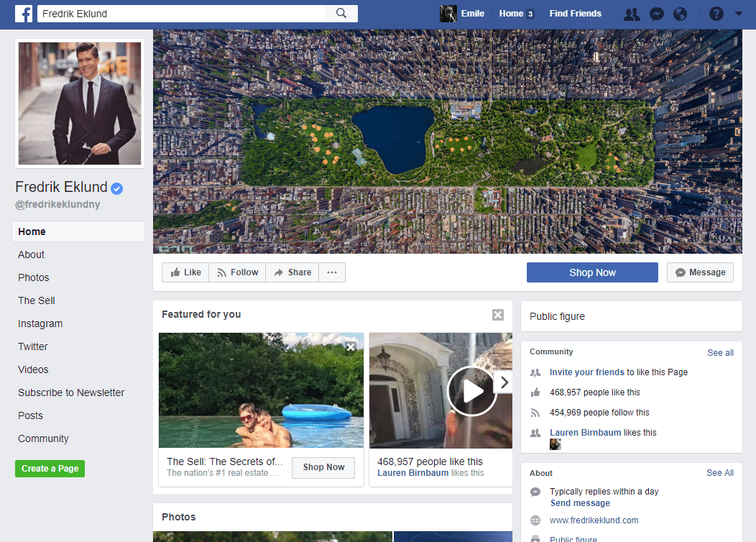Click the thumbs-up icon beside people like this

tap(535, 392)
